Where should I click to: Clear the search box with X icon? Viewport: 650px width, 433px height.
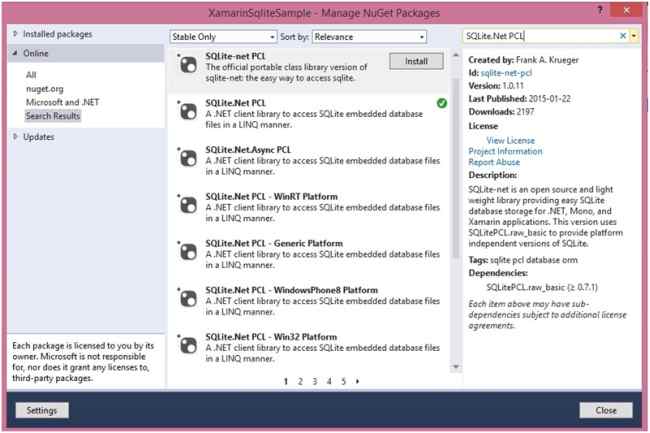click(622, 36)
